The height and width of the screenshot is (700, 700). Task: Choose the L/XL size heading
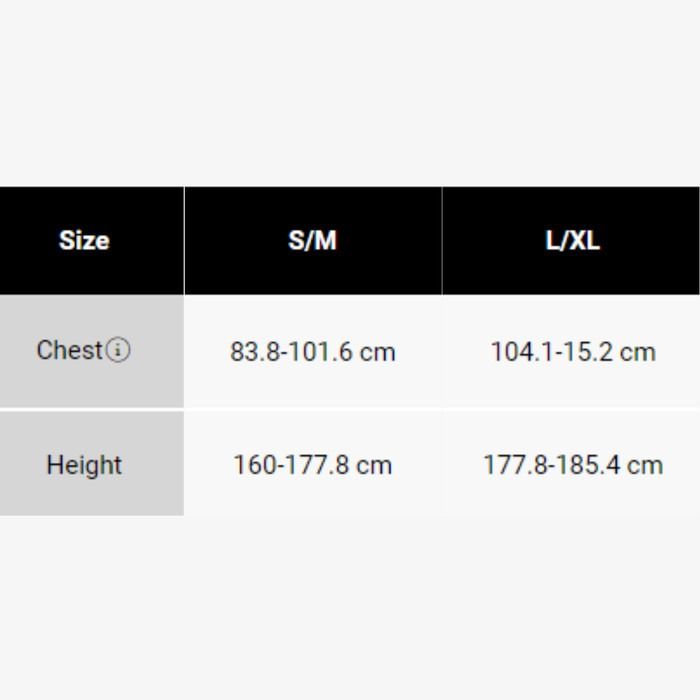[573, 241]
